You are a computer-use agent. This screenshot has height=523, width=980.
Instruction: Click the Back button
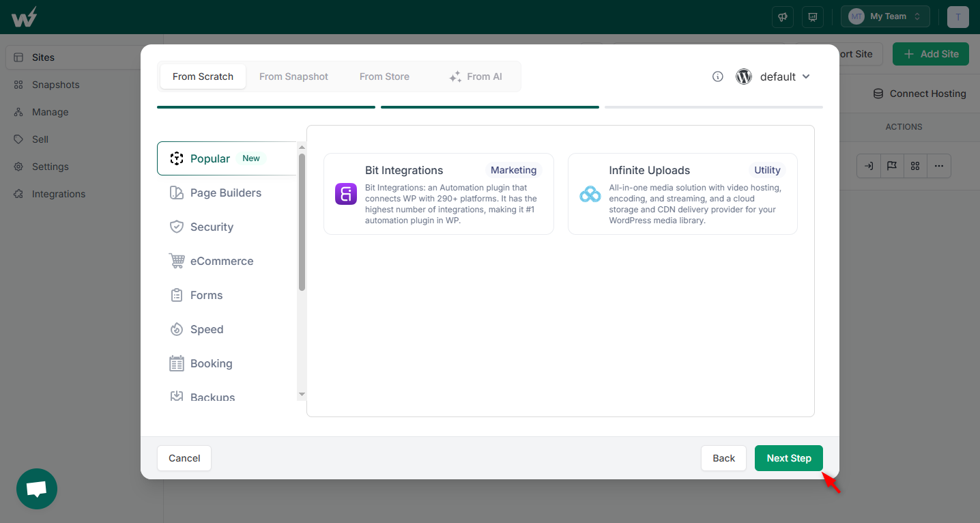click(x=724, y=458)
